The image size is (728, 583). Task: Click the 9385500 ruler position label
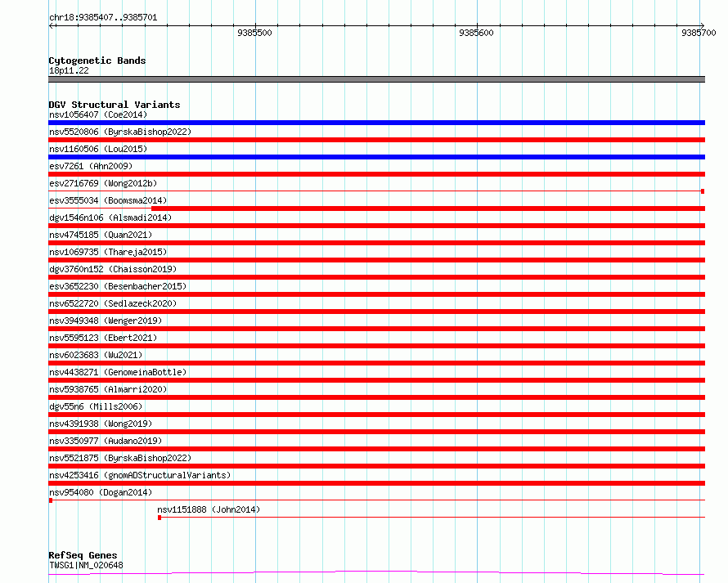[x=254, y=33]
